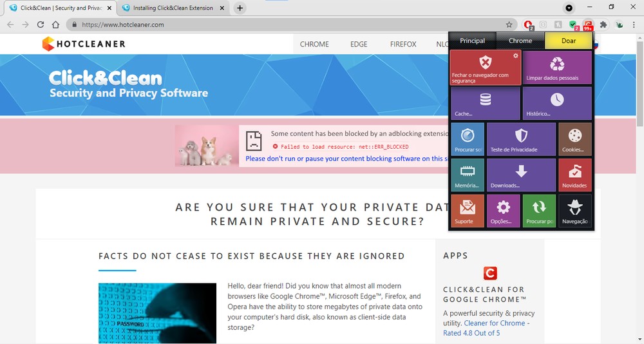Close the 'Installing Click&Clean Extension' tab
The image size is (644, 344).
(x=222, y=8)
